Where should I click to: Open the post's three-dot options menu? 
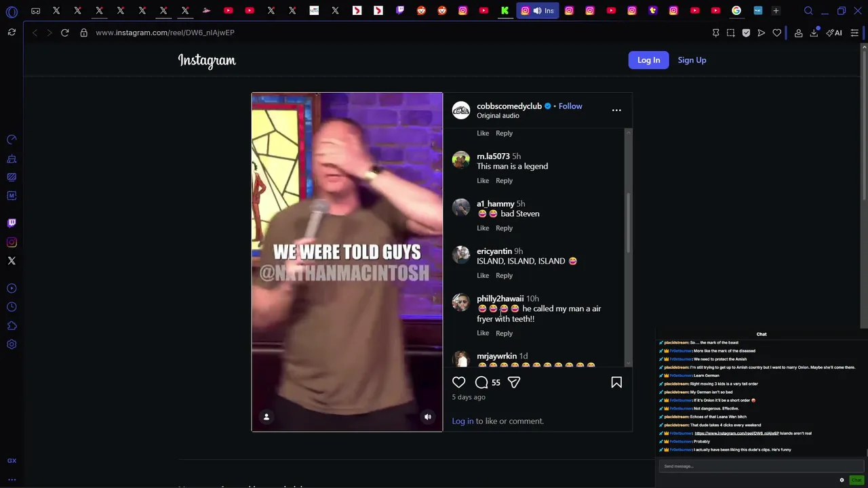[616, 110]
